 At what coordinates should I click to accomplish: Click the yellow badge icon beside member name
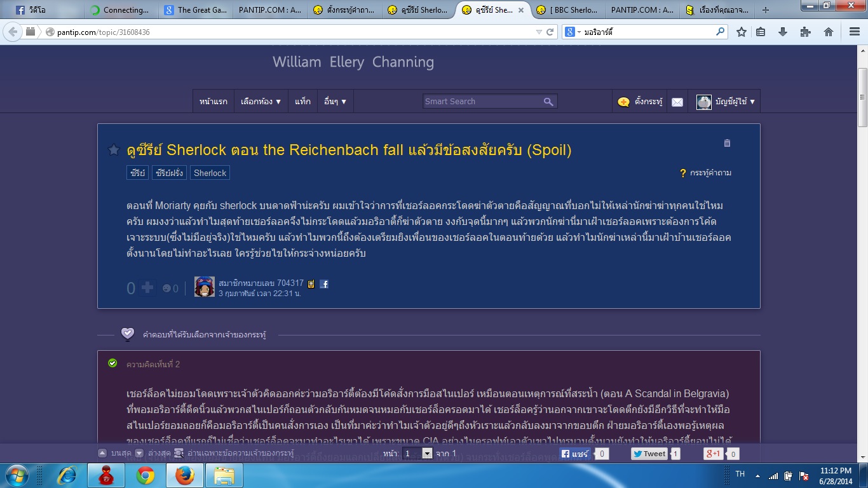(x=311, y=284)
